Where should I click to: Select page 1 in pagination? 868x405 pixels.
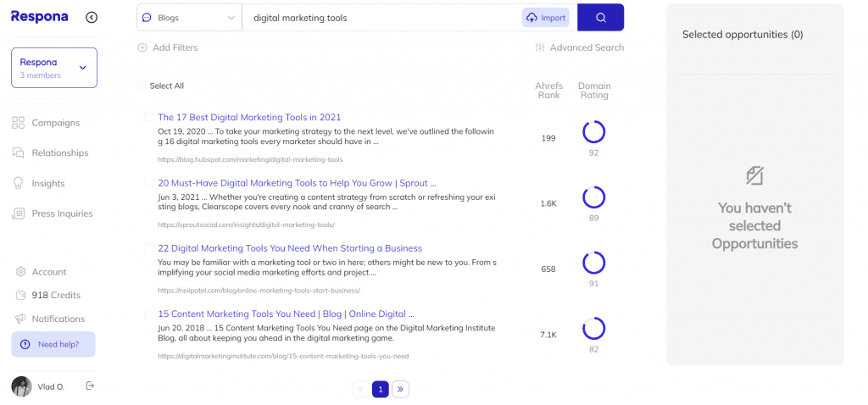[381, 390]
